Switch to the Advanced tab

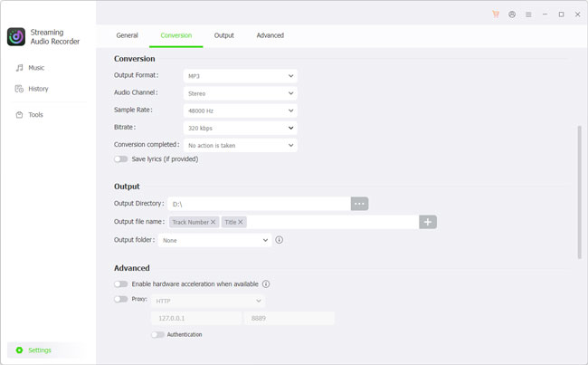tap(270, 35)
